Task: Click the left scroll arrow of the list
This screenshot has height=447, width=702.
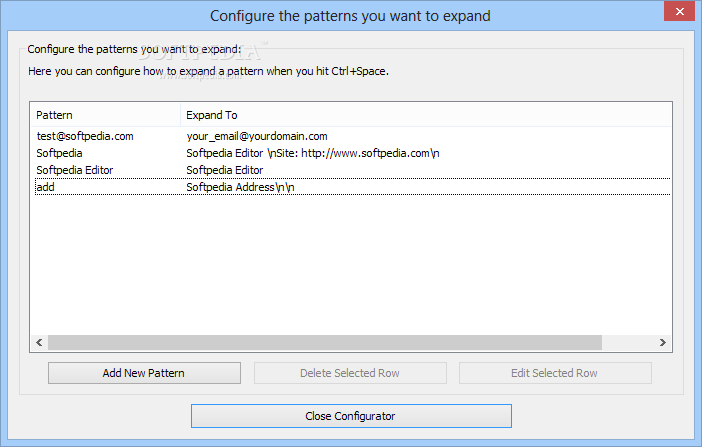Action: [x=39, y=343]
